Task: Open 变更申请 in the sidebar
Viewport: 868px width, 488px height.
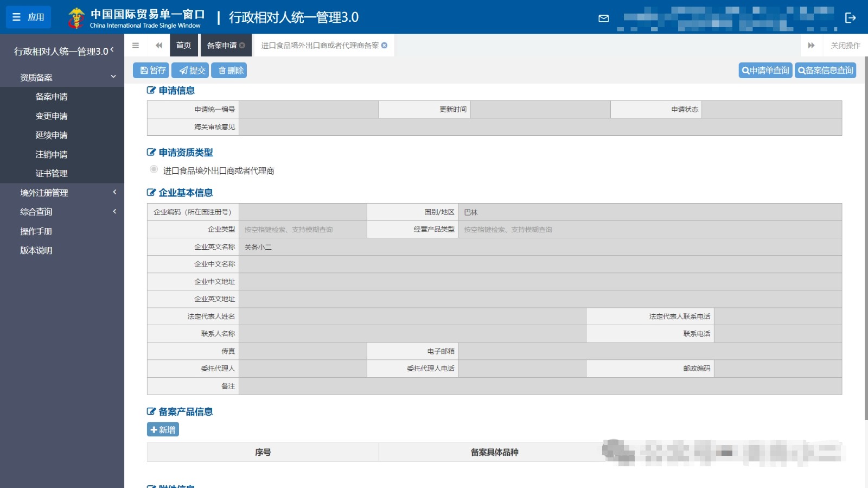Action: [52, 116]
